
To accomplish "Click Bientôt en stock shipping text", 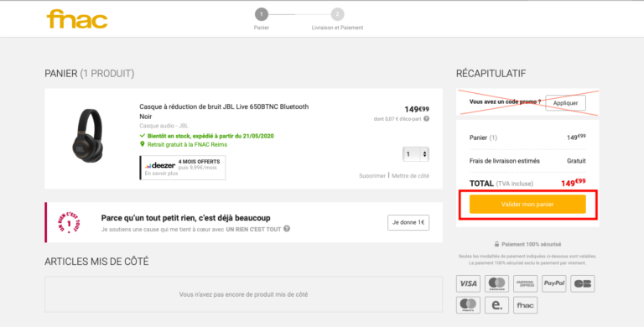I will (x=210, y=136).
